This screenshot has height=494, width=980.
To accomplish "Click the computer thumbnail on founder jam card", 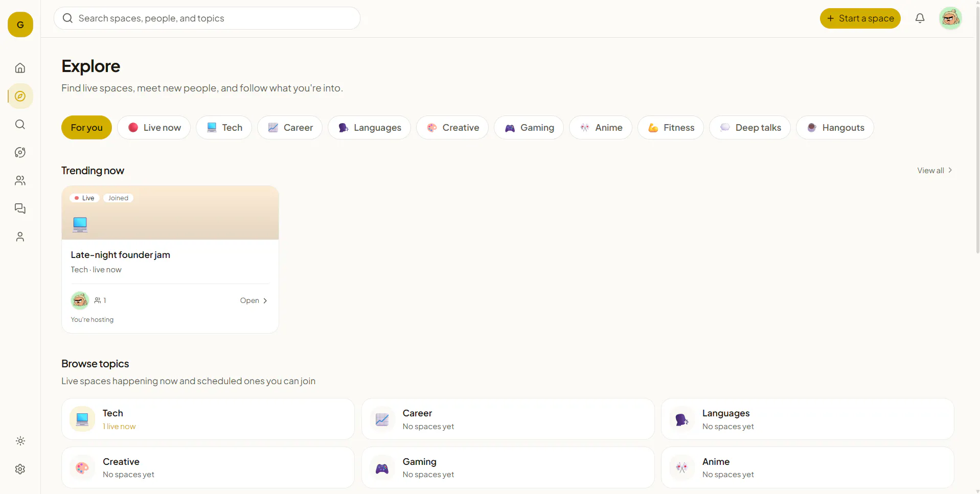I will tap(80, 224).
